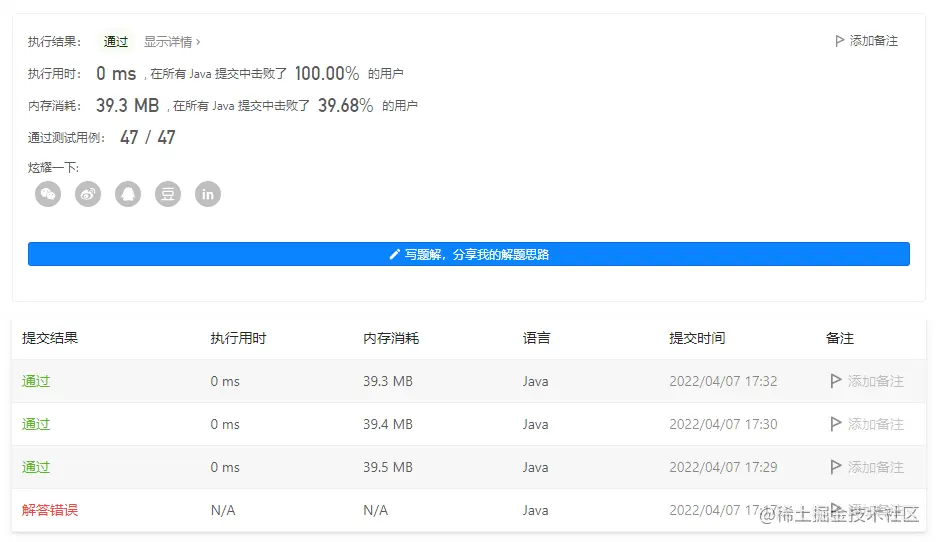Click Java cell in 解答错误 row
937x542 pixels.
point(535,510)
